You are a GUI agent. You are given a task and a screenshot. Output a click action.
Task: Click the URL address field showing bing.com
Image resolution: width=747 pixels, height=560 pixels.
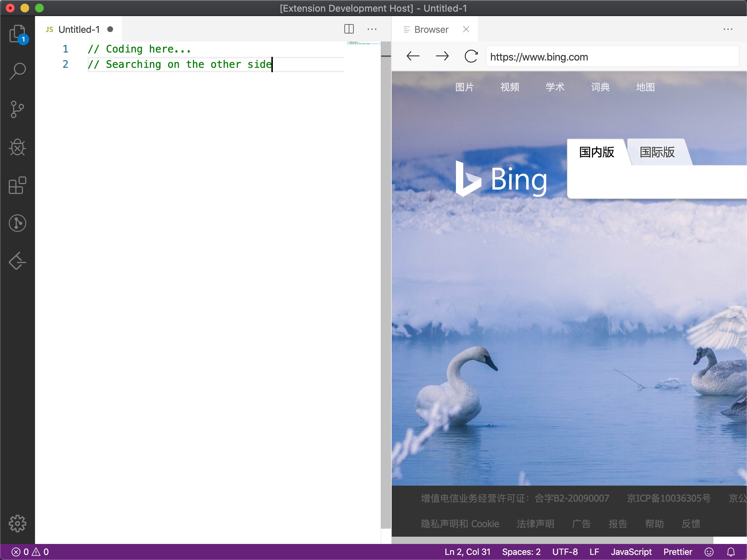tap(612, 57)
